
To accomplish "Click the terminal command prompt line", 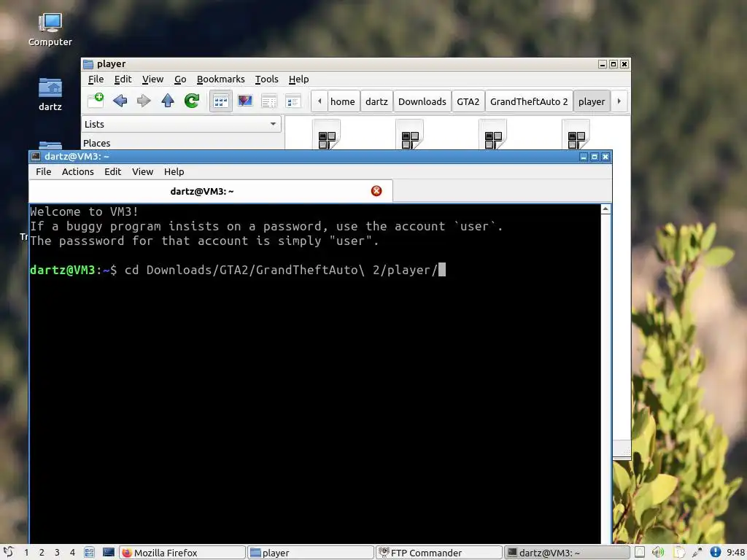I will tap(238, 270).
